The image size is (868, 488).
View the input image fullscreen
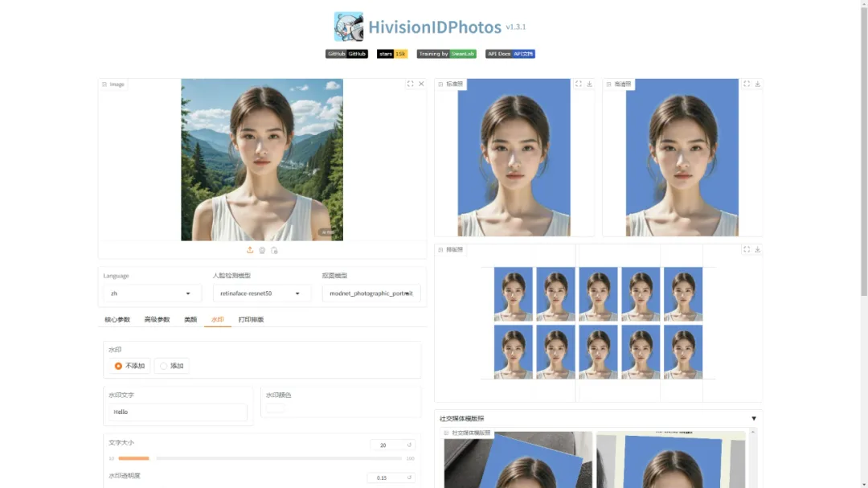click(x=410, y=84)
